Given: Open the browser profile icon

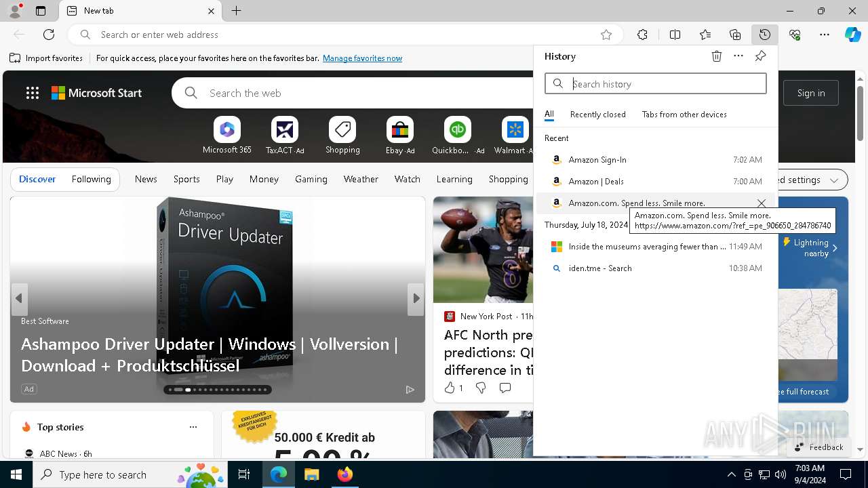Looking at the screenshot, I should coord(15,11).
